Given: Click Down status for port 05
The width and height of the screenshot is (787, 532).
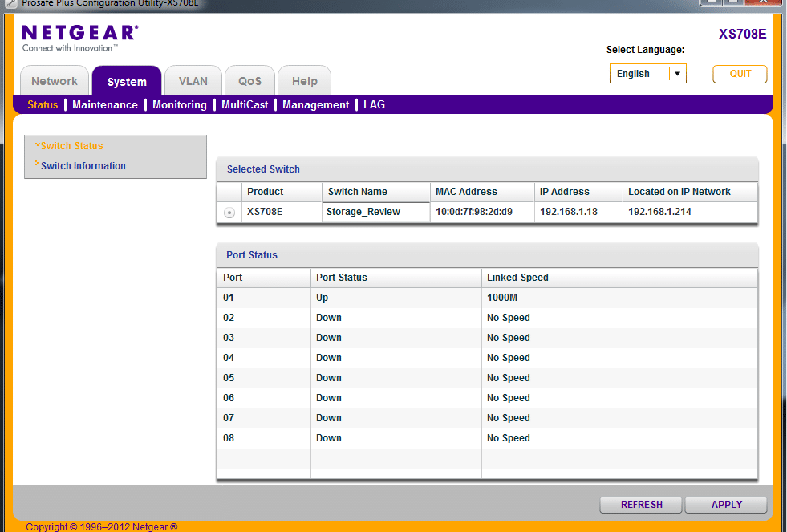Looking at the screenshot, I should (x=329, y=378).
